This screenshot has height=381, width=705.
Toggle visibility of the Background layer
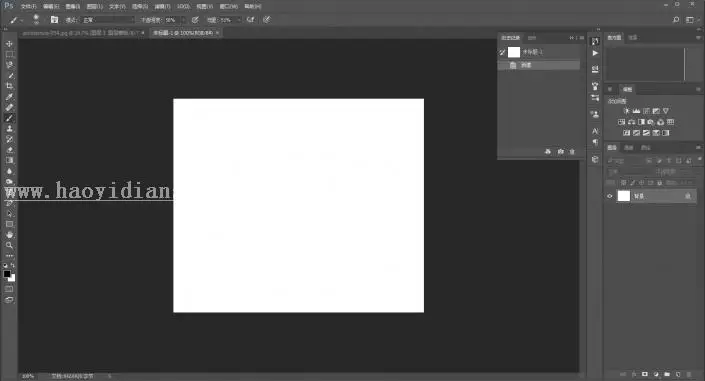[x=610, y=196]
